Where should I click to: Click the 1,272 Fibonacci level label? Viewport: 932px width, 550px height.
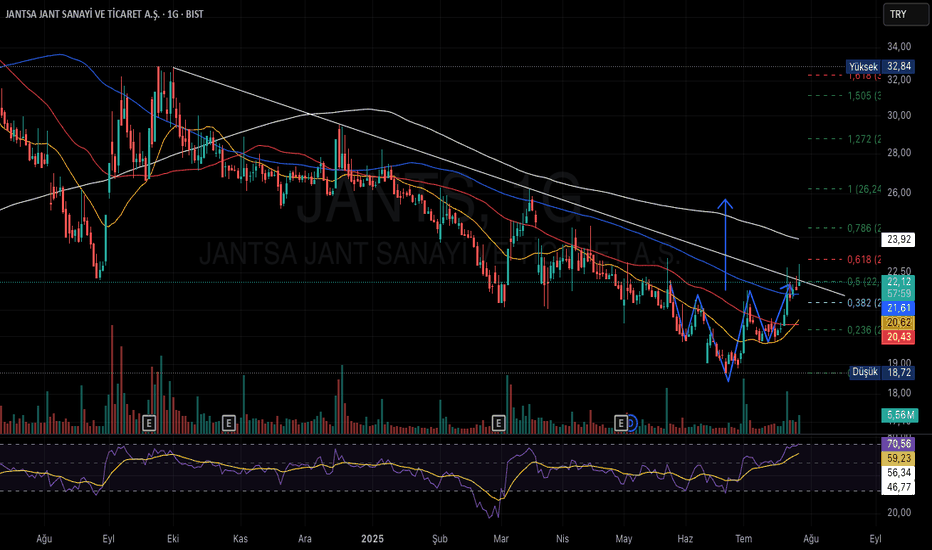coord(864,139)
